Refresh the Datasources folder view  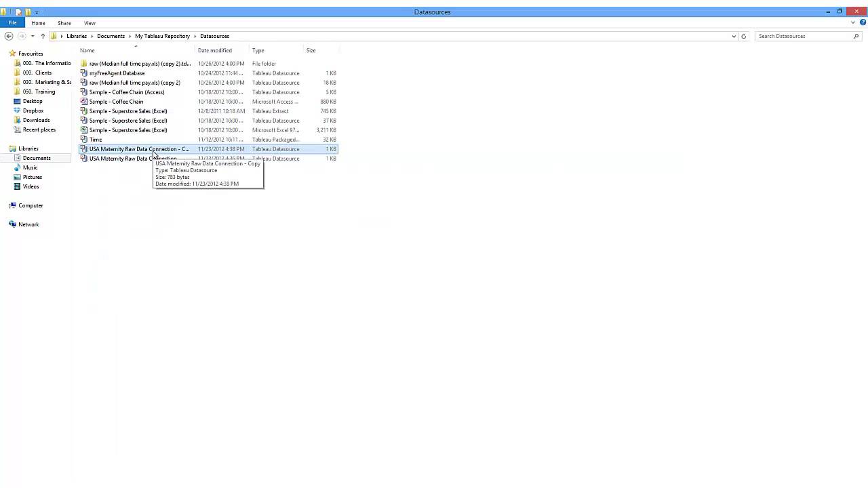tap(744, 36)
